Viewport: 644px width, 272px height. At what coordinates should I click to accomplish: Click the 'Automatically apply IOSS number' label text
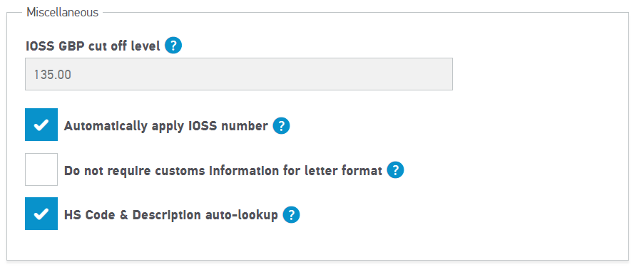[166, 126]
